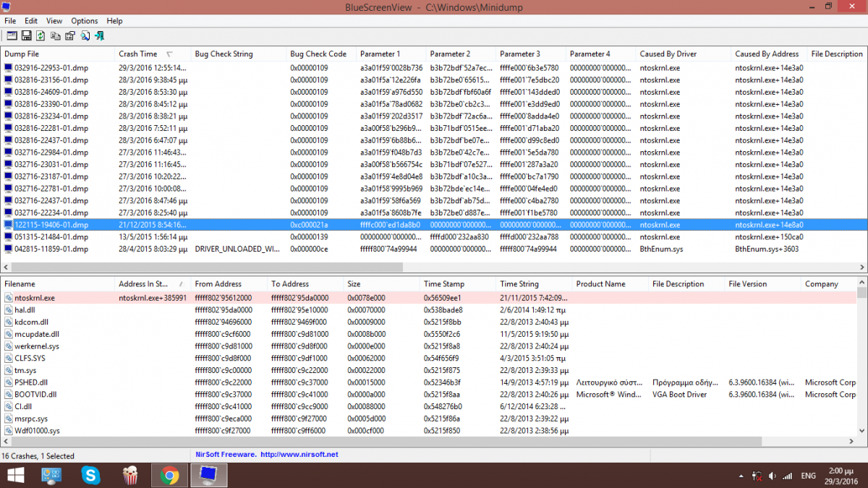Click the network tray icon with red X
868x488 pixels.
(x=757, y=476)
